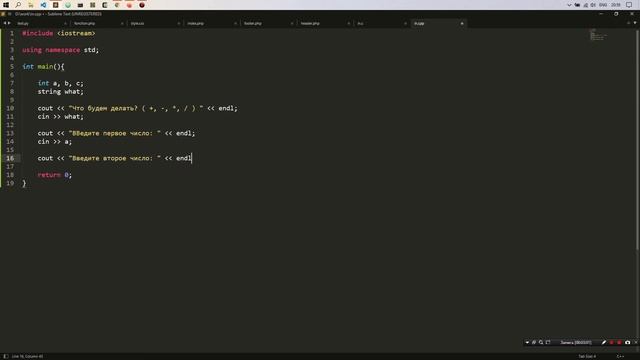Click on 'cin >> what;' line
Image resolution: width=640 pixels, height=360 pixels.
(60, 116)
